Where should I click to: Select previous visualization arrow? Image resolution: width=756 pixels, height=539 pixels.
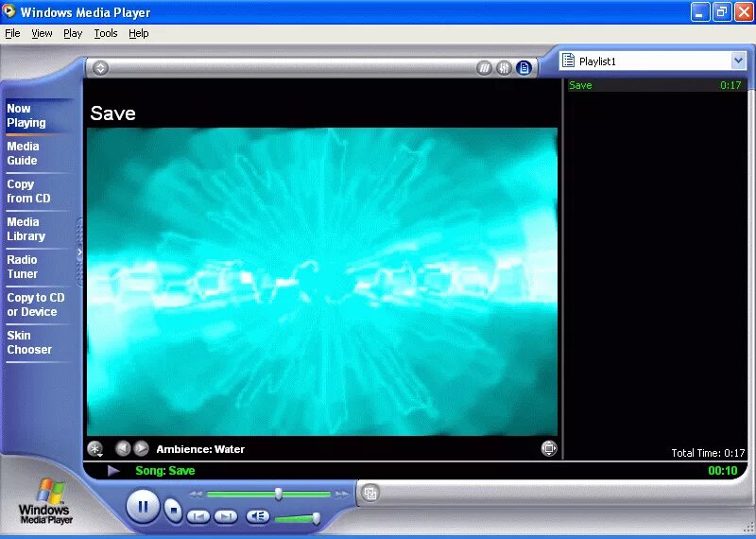point(123,449)
